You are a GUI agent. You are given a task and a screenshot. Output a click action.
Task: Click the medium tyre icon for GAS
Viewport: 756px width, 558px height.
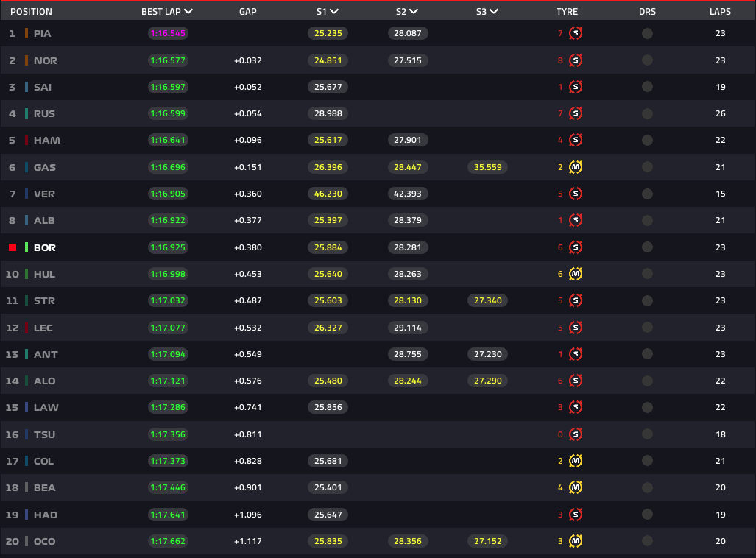(x=575, y=167)
